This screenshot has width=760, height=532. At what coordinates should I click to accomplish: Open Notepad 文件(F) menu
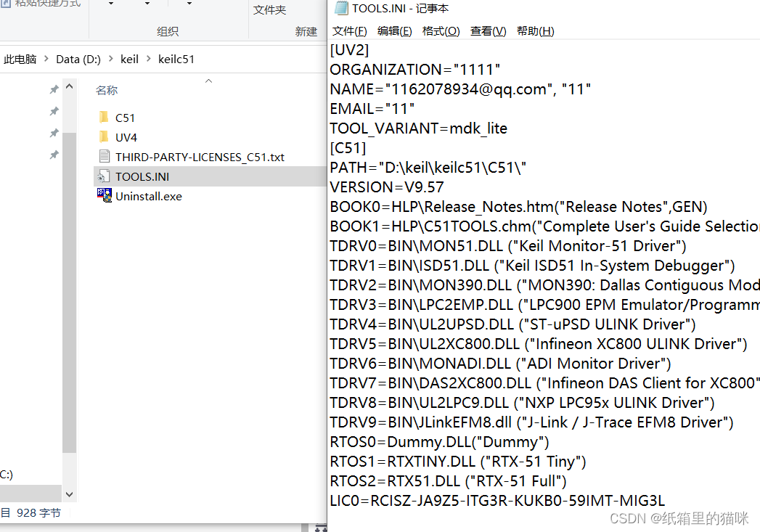pos(349,31)
